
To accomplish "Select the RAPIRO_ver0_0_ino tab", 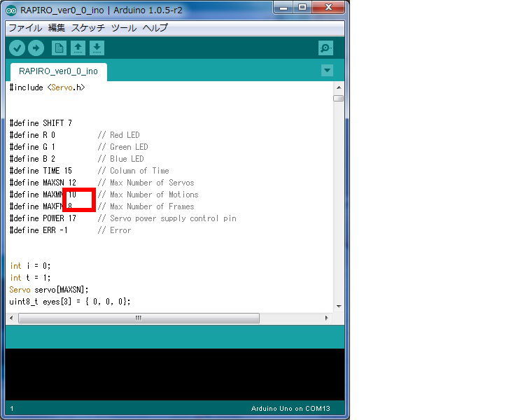I will [59, 71].
